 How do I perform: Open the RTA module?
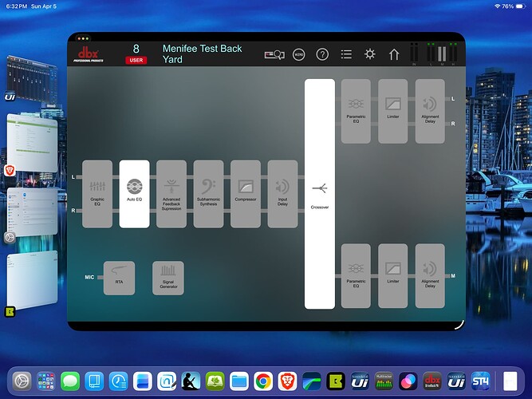point(119,278)
